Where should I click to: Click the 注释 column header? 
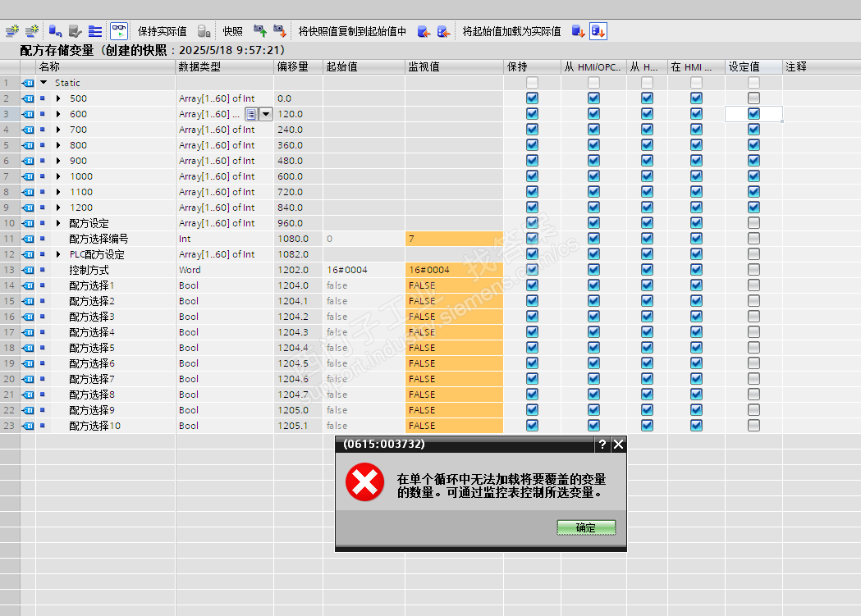[x=822, y=67]
